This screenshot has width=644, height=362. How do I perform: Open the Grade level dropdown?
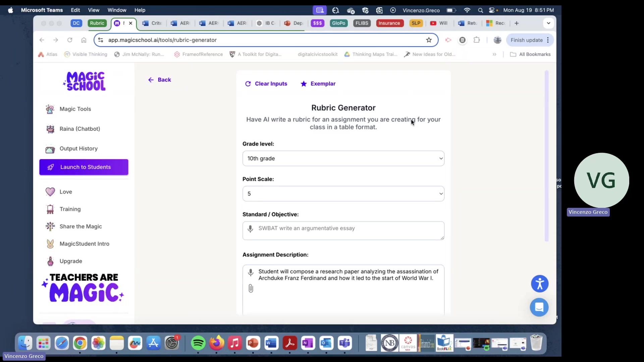[x=343, y=158]
